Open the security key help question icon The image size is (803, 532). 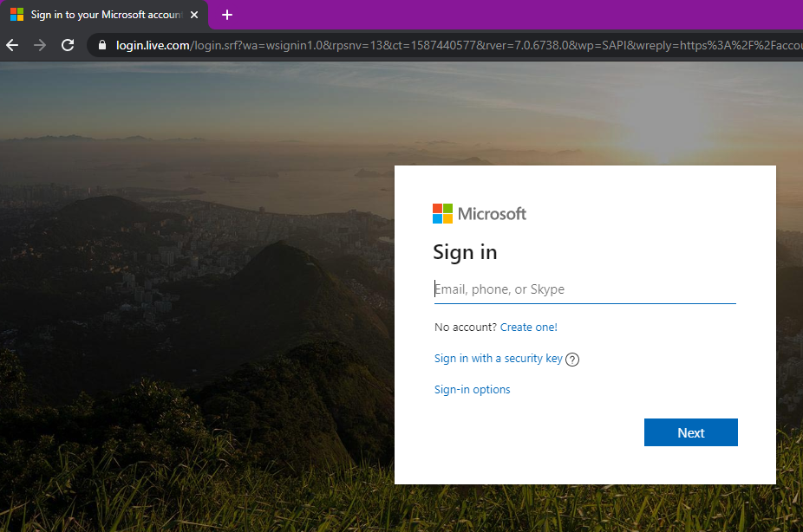tap(572, 360)
